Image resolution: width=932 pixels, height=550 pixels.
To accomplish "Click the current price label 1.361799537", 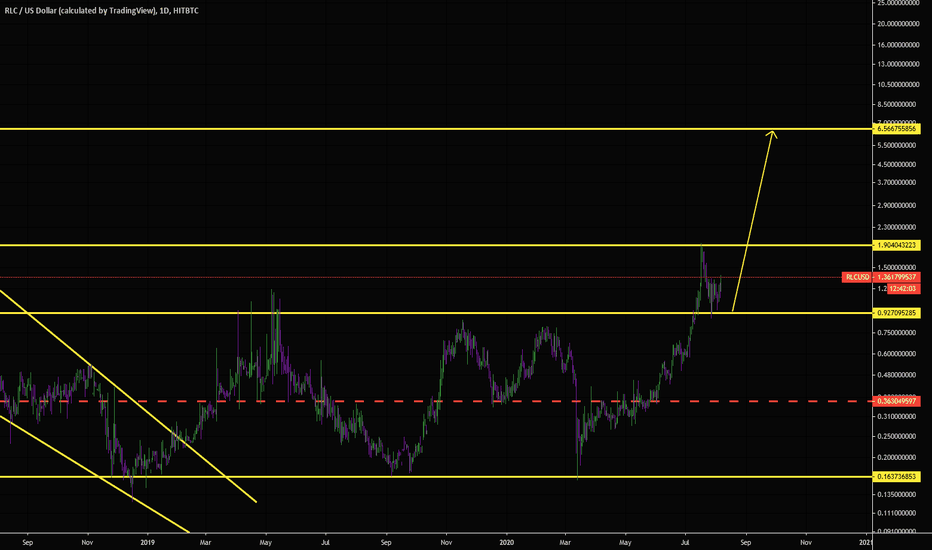I will 896,277.
